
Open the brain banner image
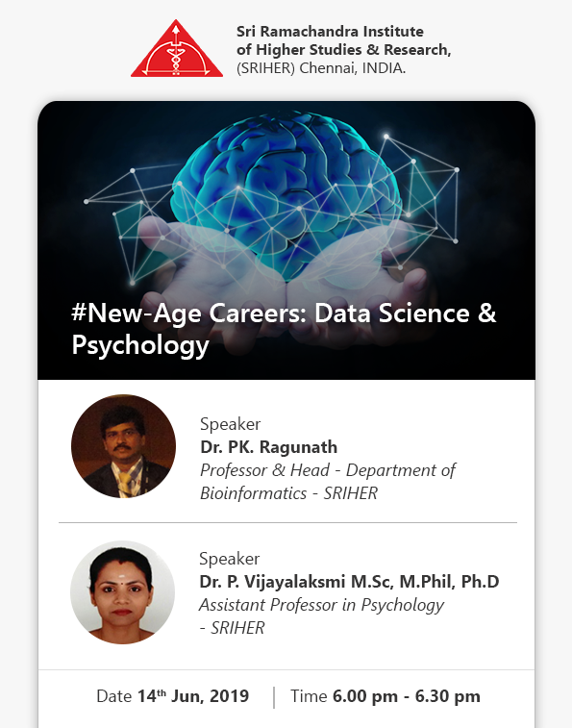point(286,240)
